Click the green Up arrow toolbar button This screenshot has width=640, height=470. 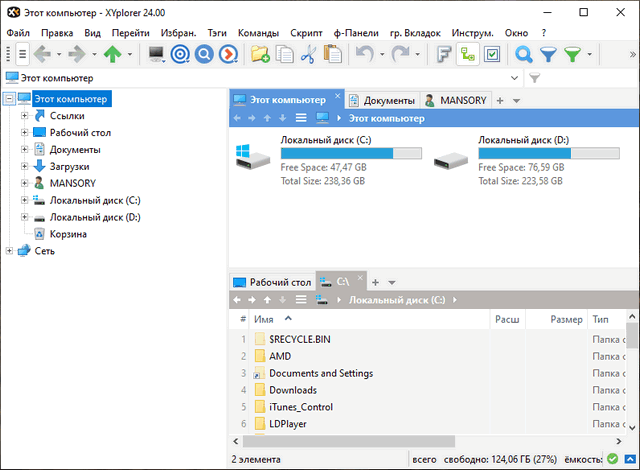pos(113,54)
